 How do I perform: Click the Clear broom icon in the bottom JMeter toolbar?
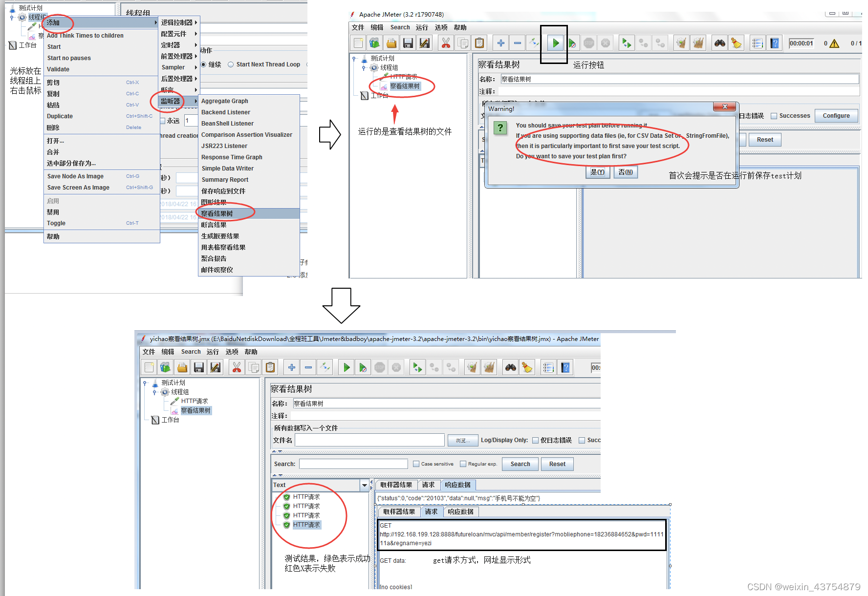pos(472,367)
